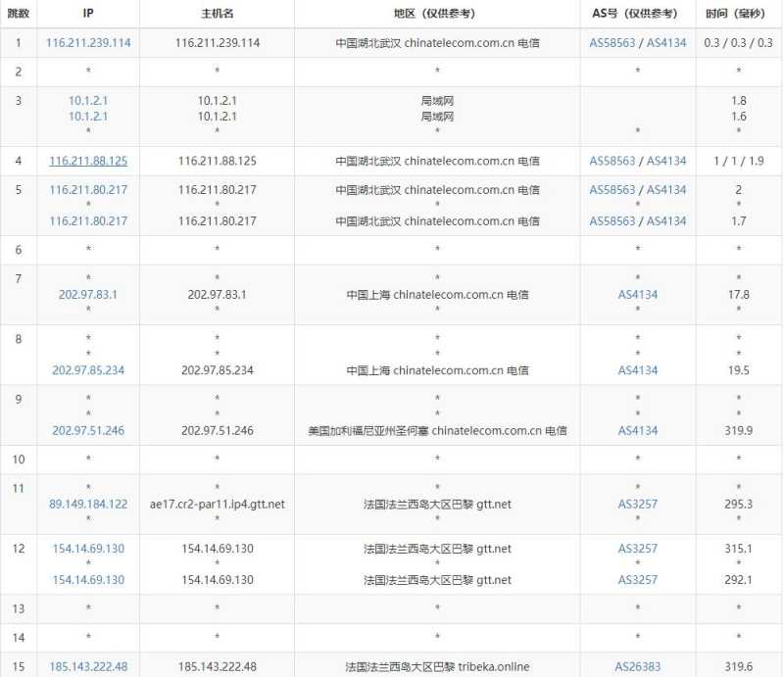Open the 185.143.222.48 IP link
The image size is (784, 677).
pyautogui.click(x=88, y=666)
